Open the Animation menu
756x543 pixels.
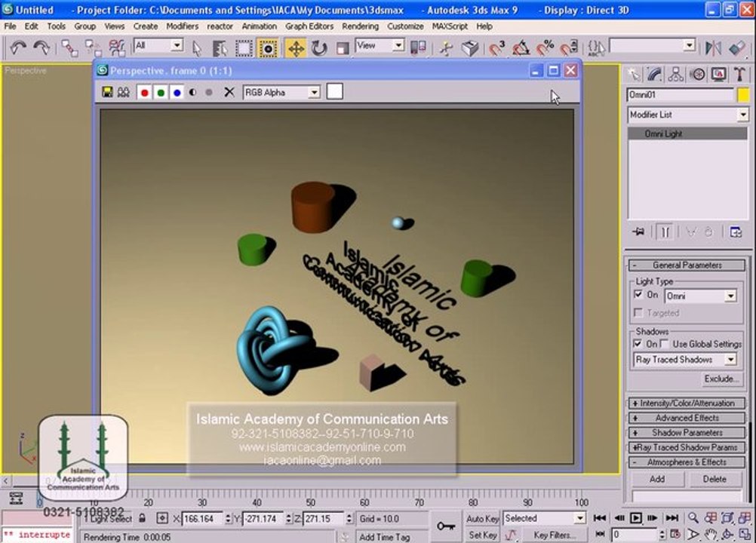point(259,26)
